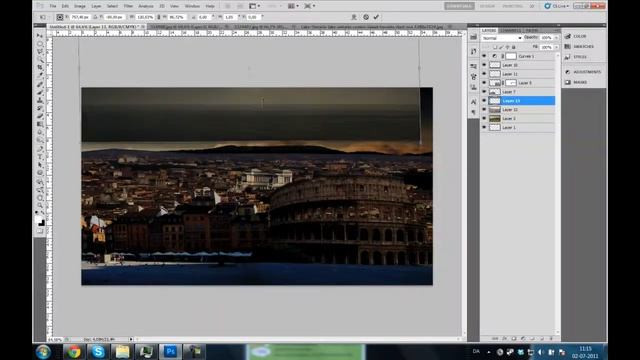Screen dimensions: 640x360
Task: Click the foreground color swatch
Action: coord(38,220)
